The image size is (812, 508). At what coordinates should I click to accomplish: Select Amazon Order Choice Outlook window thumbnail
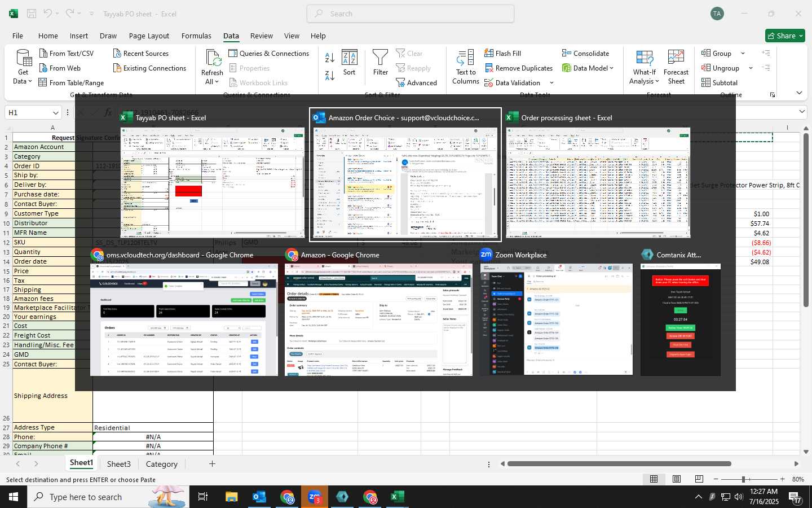tap(405, 175)
